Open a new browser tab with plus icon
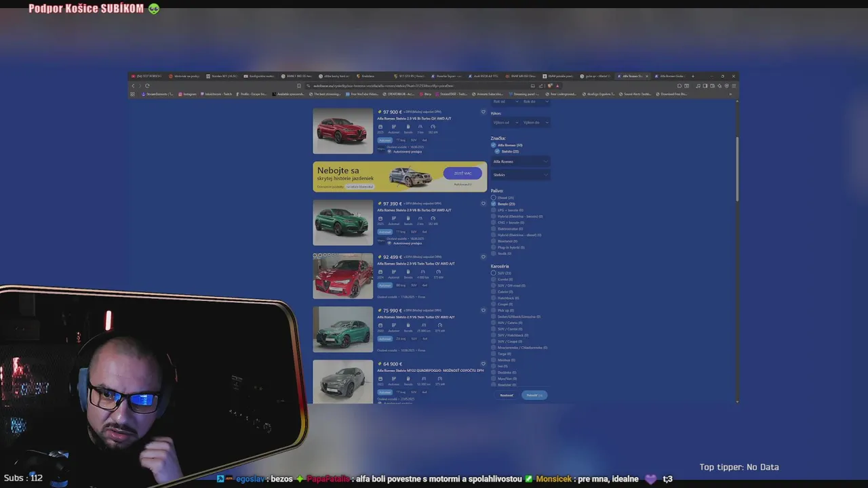The image size is (868, 488). pyautogui.click(x=692, y=76)
